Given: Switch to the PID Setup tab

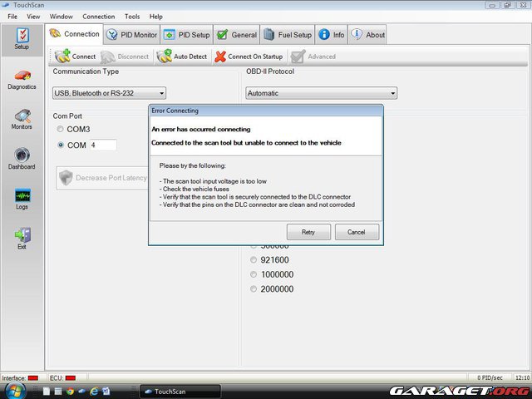Looking at the screenshot, I should [x=186, y=35].
